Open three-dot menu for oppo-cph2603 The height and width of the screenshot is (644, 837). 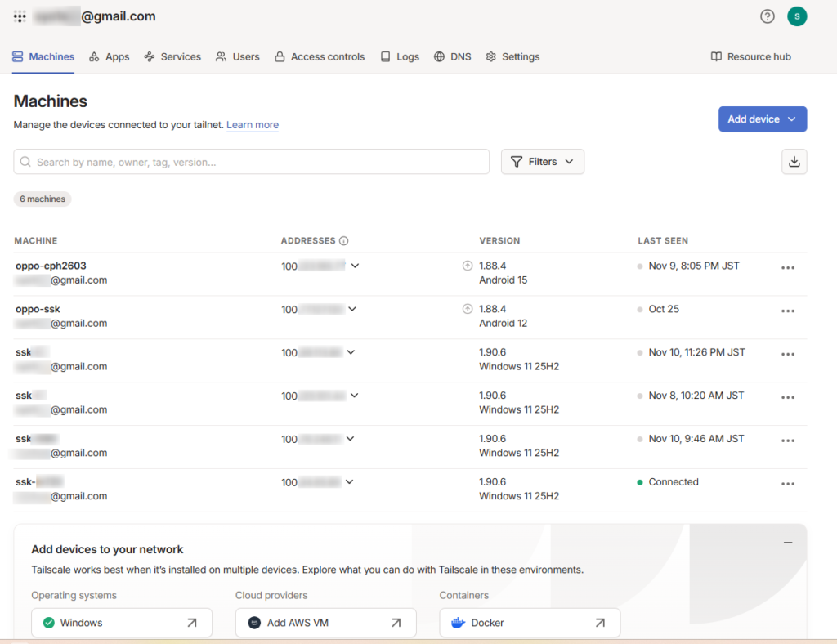point(787,268)
